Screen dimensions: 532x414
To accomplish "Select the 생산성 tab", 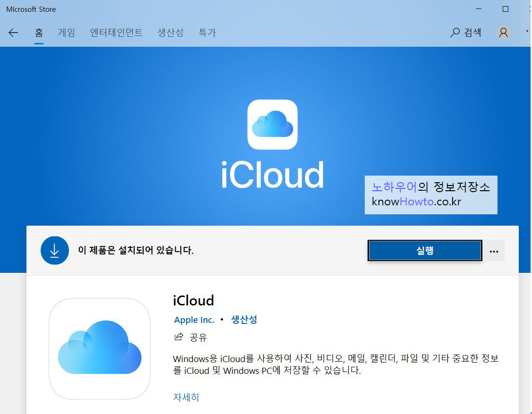I will 171,33.
